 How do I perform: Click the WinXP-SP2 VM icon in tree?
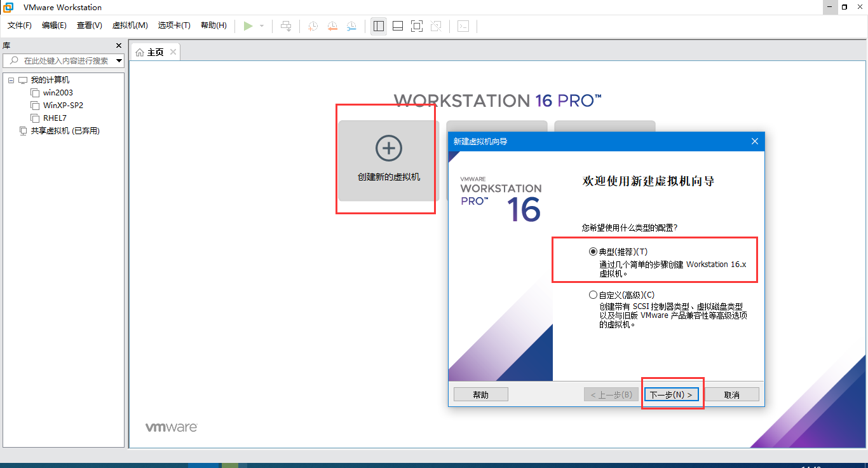(x=35, y=106)
